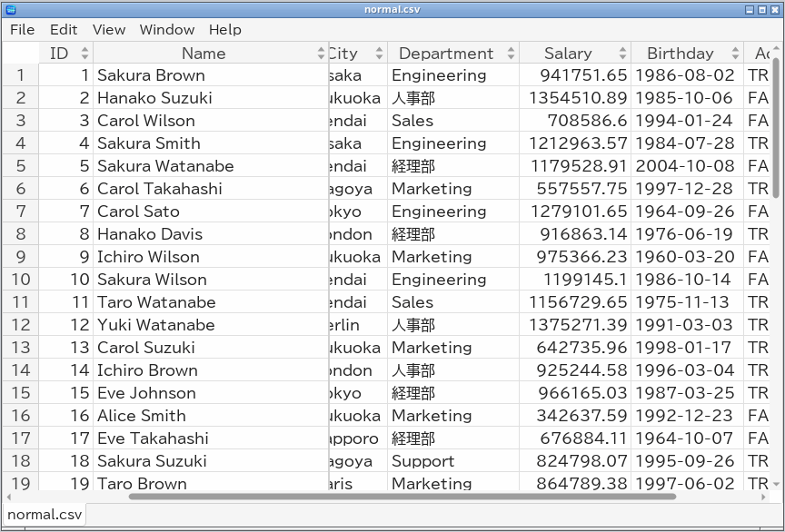Select the Salary column header
785x532 pixels.
click(x=575, y=53)
